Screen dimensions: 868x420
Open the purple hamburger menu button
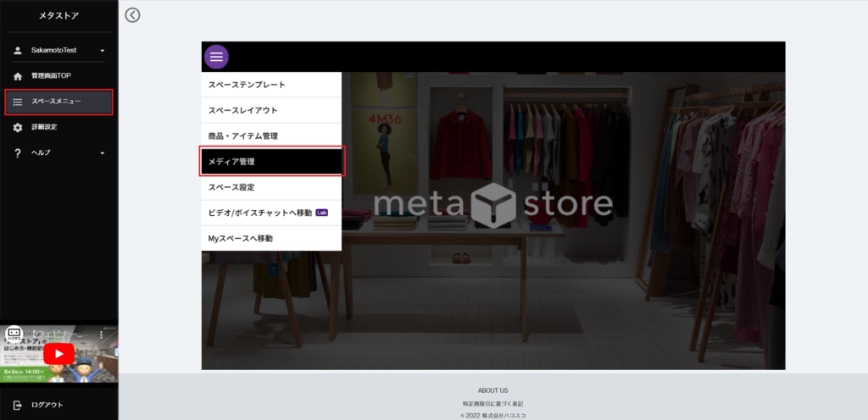[216, 57]
